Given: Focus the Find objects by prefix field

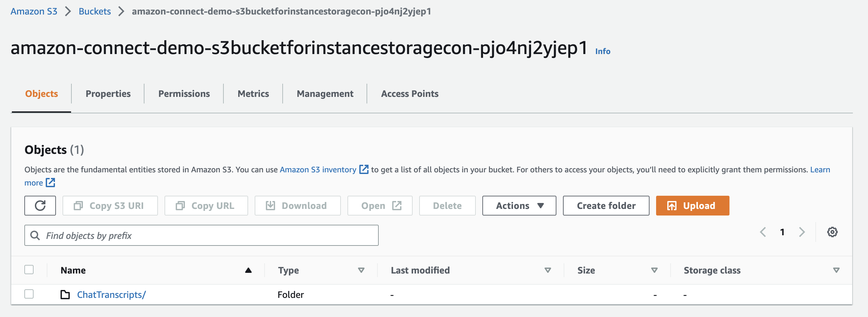Looking at the screenshot, I should 201,235.
